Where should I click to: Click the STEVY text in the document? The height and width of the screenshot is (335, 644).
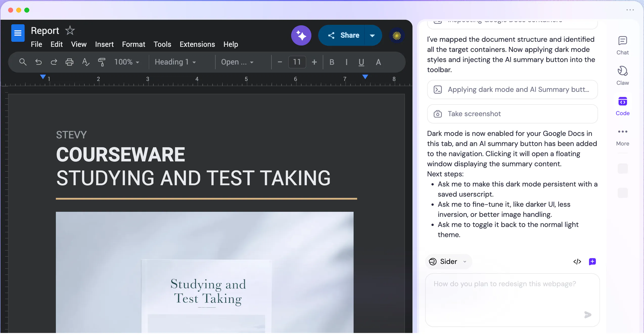pyautogui.click(x=71, y=135)
